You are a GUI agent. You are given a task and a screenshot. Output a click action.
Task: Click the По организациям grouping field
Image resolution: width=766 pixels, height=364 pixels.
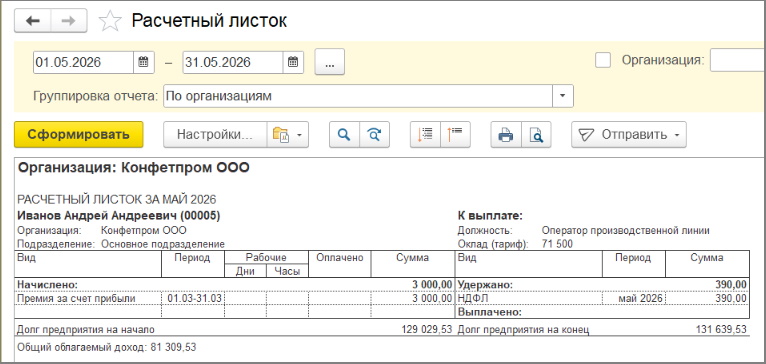(358, 96)
